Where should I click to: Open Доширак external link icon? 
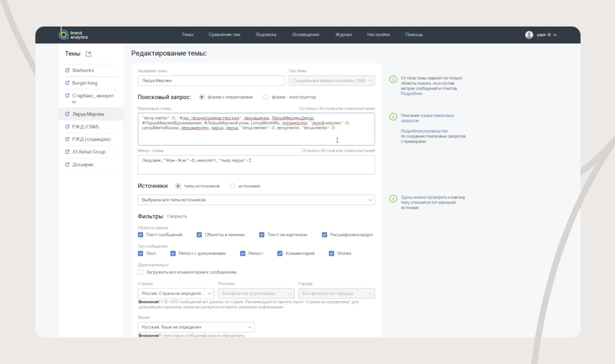coord(68,164)
